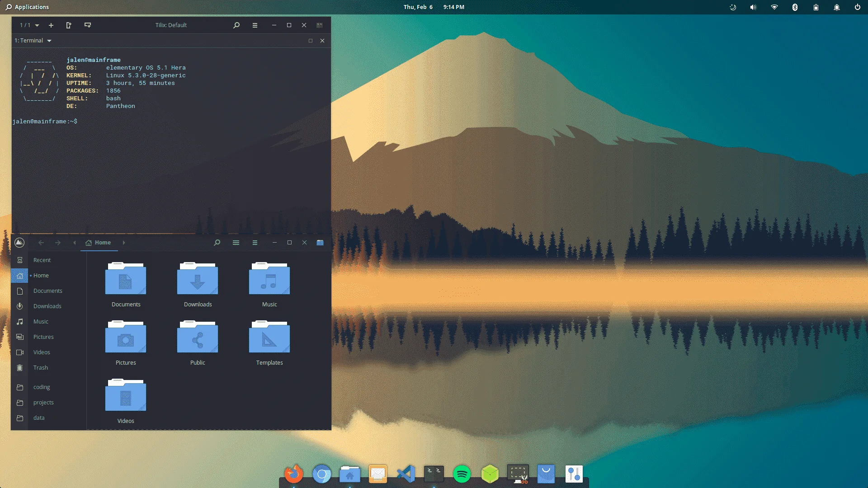Screen dimensions: 868x488
Task: Open the Bluetooth indicator
Action: pyautogui.click(x=795, y=7)
